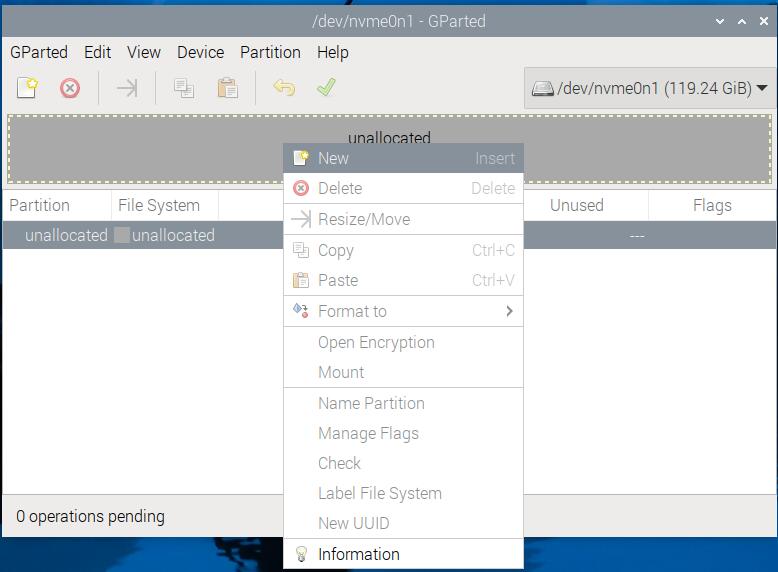Click Mount in the context menu
The height and width of the screenshot is (572, 778).
click(403, 372)
